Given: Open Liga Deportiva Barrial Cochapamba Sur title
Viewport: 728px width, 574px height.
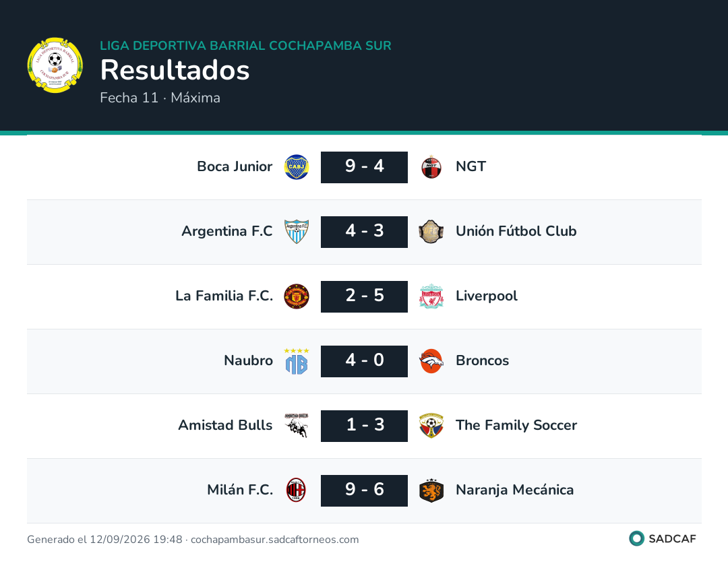Looking at the screenshot, I should click(x=245, y=45).
